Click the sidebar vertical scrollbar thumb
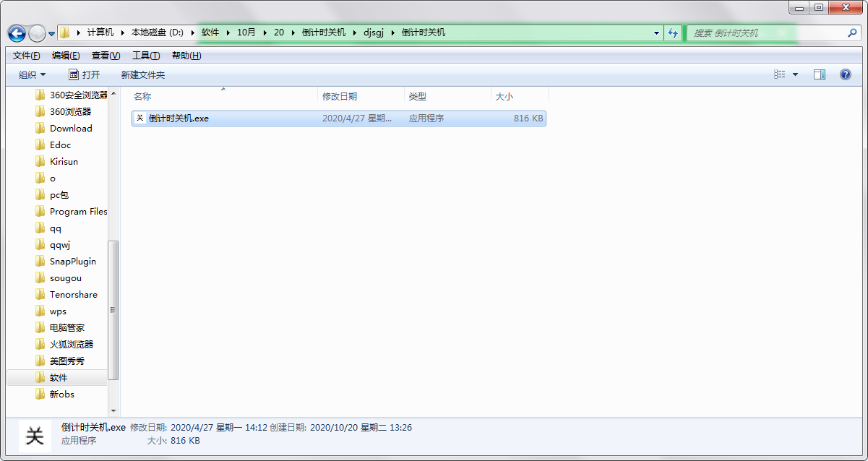This screenshot has height=461, width=868. pos(113,309)
